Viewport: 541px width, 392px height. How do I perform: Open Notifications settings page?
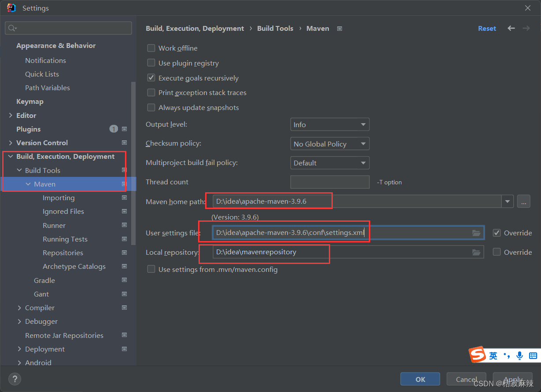click(45, 60)
